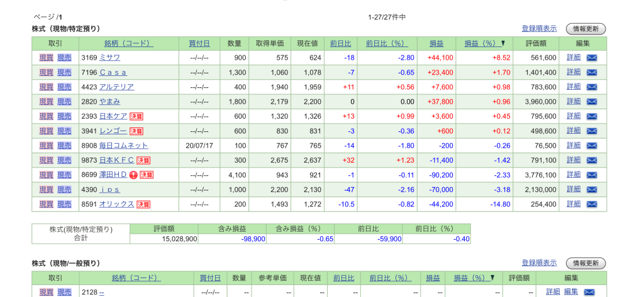This screenshot has width=644, height=297.
Task: Open the 決算 badge beside レンゴー
Action: point(136,131)
